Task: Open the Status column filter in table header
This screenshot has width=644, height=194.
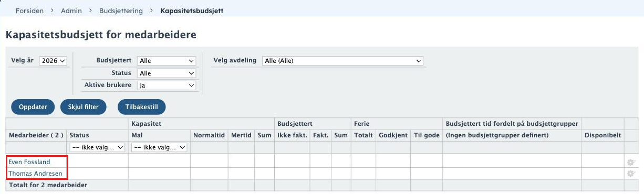Action: pyautogui.click(x=97, y=147)
